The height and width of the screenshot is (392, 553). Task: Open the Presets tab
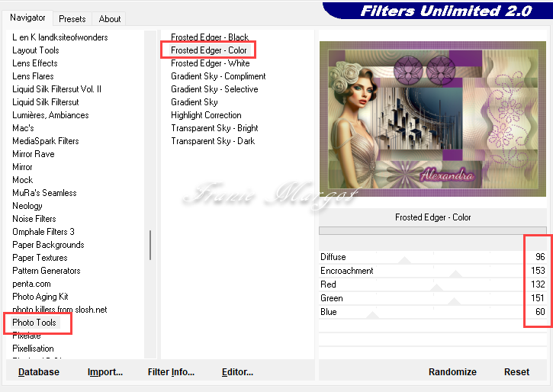pos(72,18)
